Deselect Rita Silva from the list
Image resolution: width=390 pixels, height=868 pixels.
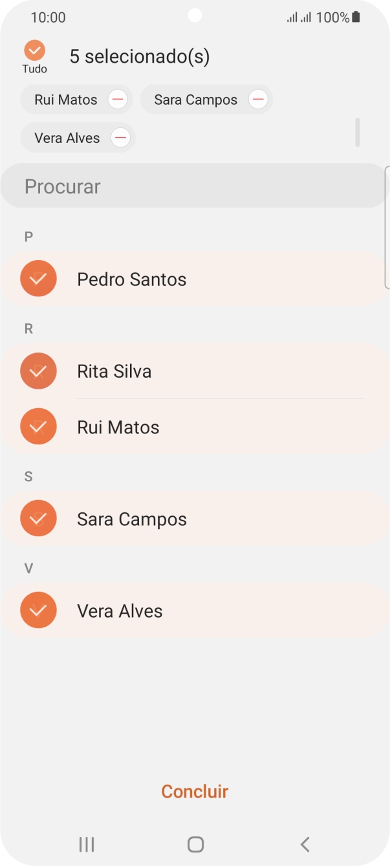click(38, 371)
